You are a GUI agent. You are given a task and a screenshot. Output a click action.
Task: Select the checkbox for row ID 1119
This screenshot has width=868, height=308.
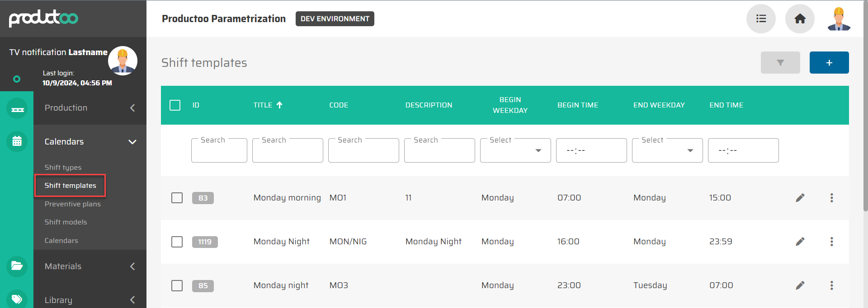tap(177, 242)
